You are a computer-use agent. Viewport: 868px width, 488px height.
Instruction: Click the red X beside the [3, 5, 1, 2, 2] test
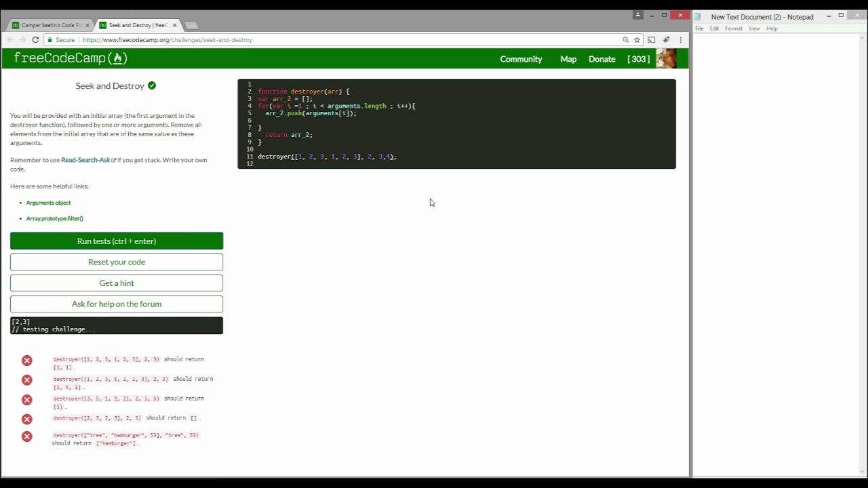point(27,400)
